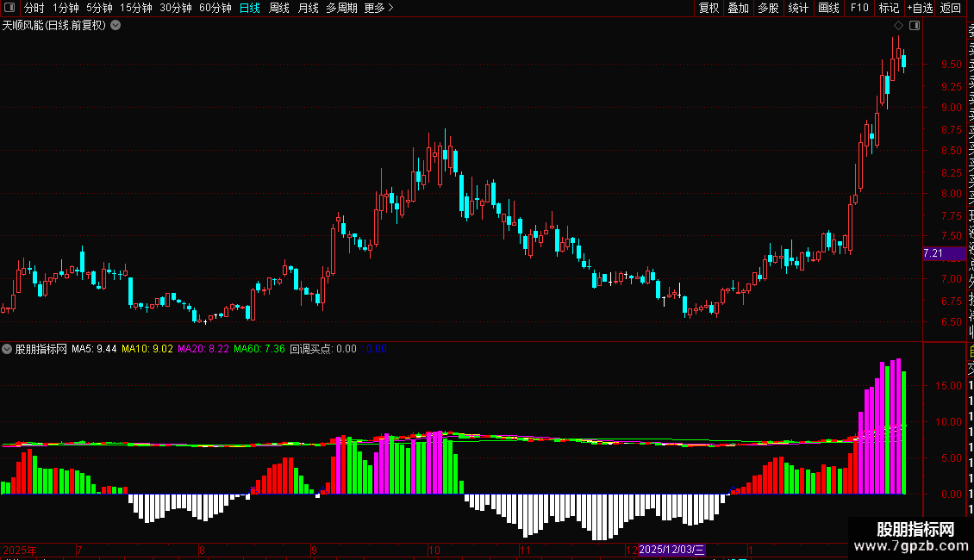Screen dimensions: 974x560
Task: Click the 9.50 price axis label
Action: [x=951, y=65]
